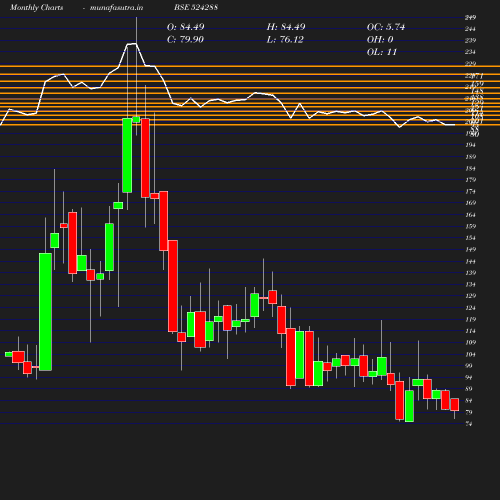Click the 114 price axis label
Image resolution: width=500 pixels, height=500 pixels.
coord(470,331)
